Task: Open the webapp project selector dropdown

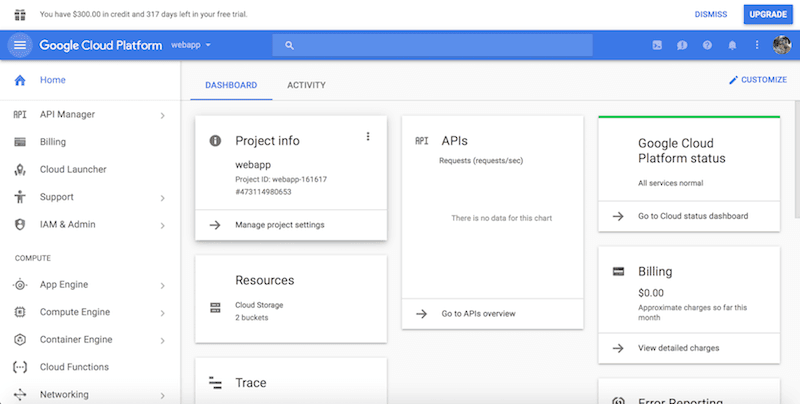Action: (x=190, y=45)
